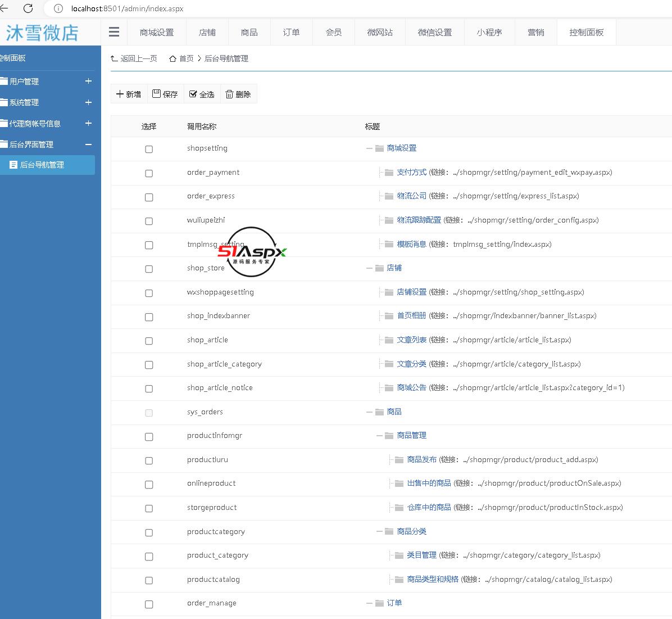This screenshot has height=619, width=672.
Task: Click folder icon next to 商品类型和规格
Action: pos(399,580)
